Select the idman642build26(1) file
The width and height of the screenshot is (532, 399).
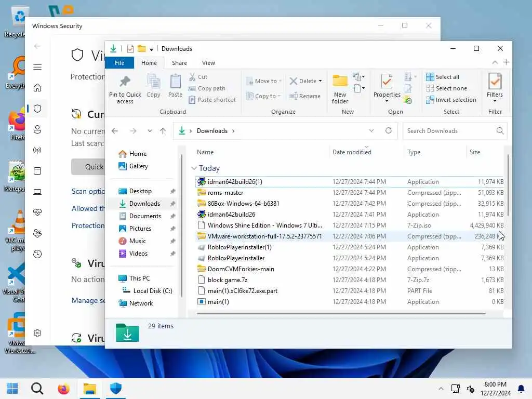coord(350,182)
